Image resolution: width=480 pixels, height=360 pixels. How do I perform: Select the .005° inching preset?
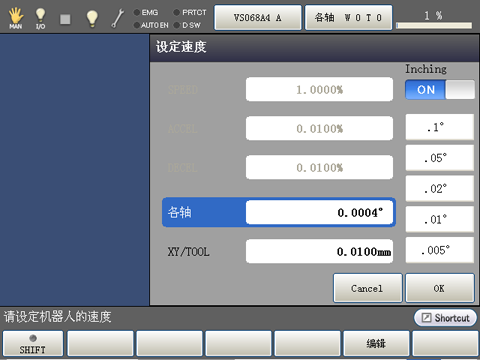439,250
